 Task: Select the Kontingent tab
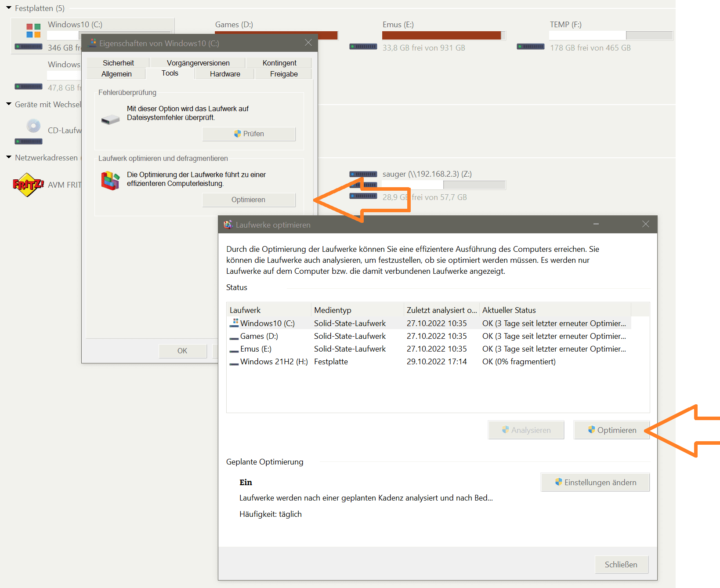[279, 63]
